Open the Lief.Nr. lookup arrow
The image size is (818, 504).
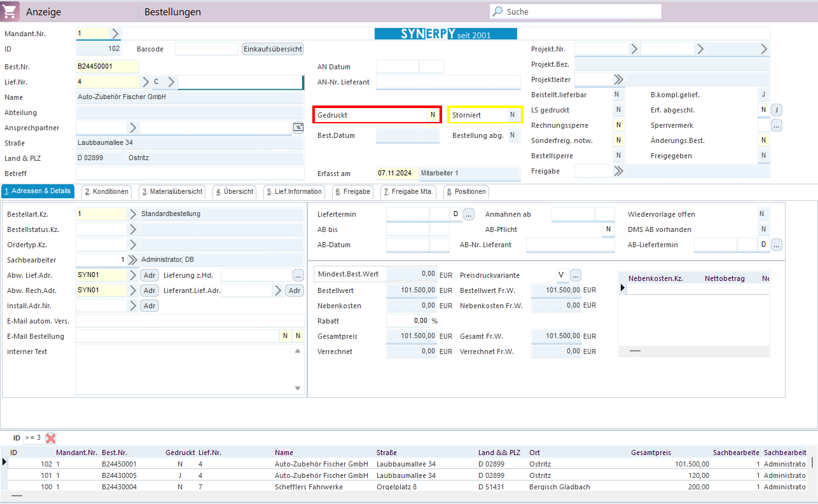pos(146,82)
